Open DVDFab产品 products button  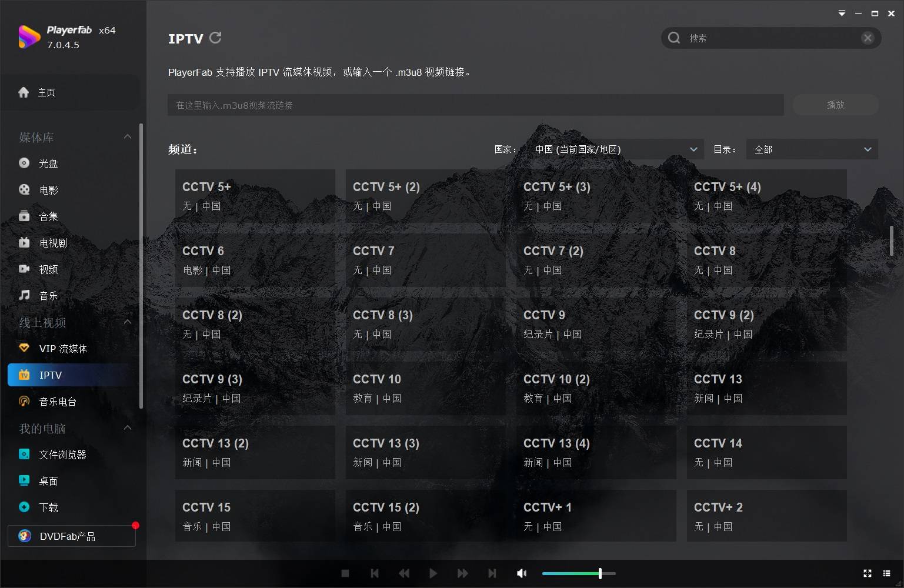coord(72,536)
